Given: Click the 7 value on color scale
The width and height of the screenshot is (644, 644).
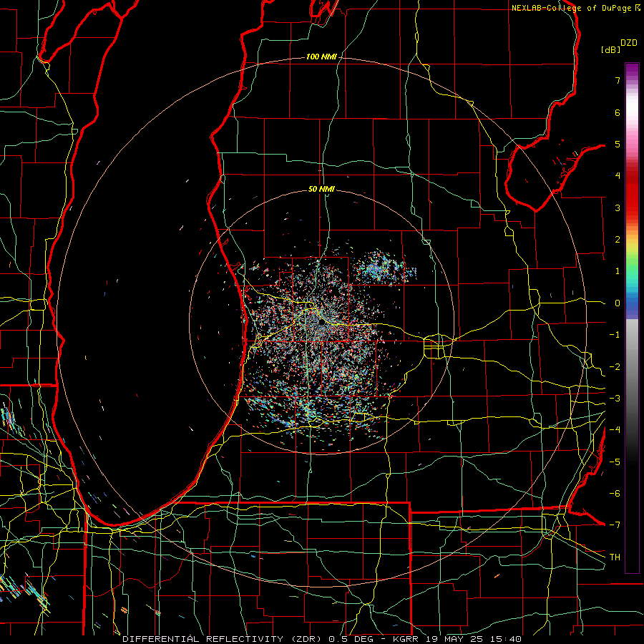Looking at the screenshot, I should click(x=618, y=80).
